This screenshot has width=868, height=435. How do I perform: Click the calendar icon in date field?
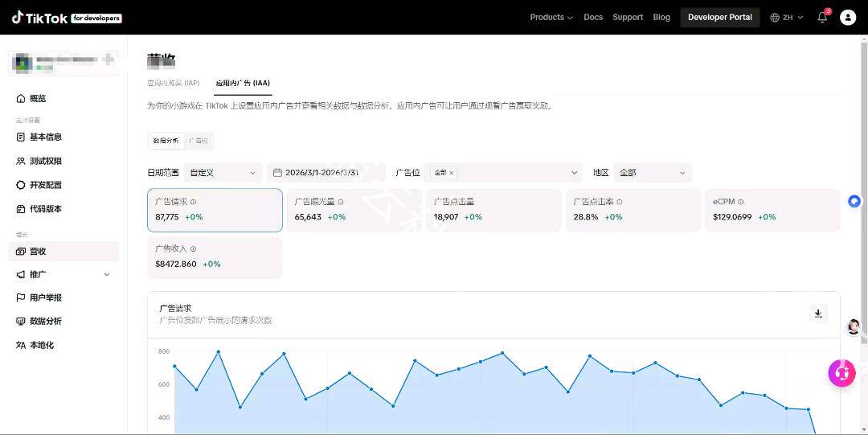tap(277, 173)
